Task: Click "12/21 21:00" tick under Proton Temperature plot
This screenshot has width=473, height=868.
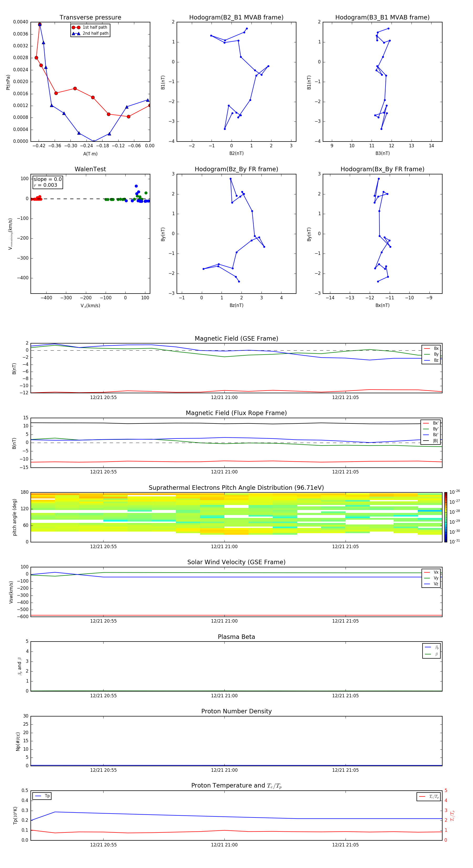Action: [x=224, y=845]
